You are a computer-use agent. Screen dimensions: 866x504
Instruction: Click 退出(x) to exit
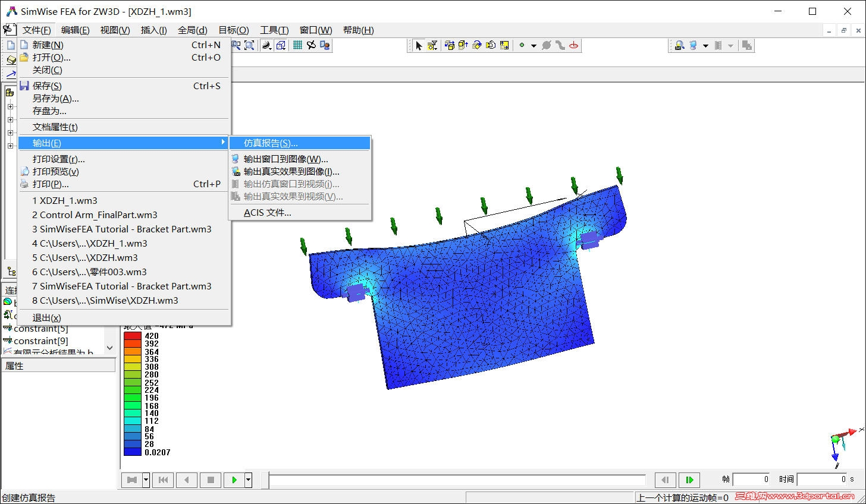tap(123, 318)
